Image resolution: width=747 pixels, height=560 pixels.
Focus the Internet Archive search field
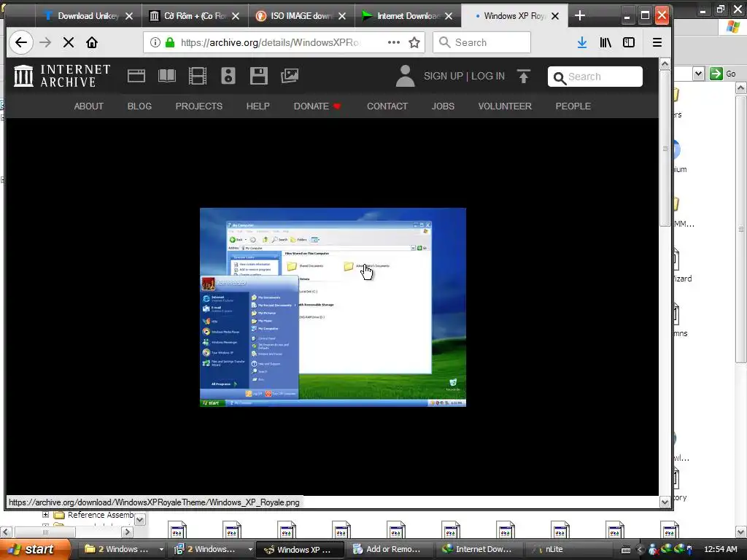[x=595, y=77]
